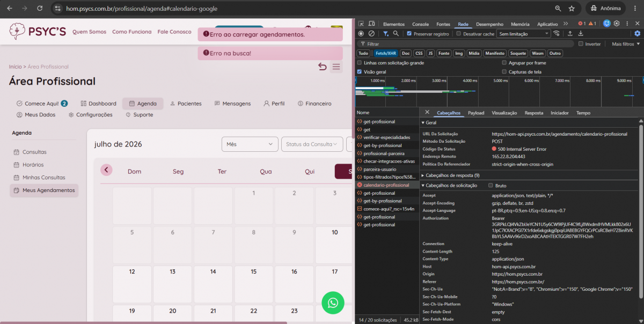Bookmark page with the star icon
This screenshot has width=644, height=324.
pyautogui.click(x=572, y=9)
